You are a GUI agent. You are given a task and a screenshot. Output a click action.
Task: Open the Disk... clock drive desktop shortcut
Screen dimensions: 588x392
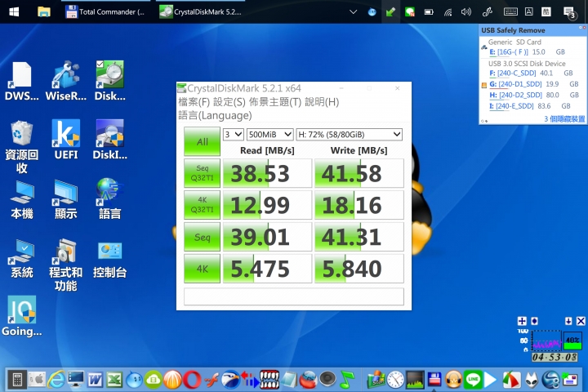(x=109, y=81)
